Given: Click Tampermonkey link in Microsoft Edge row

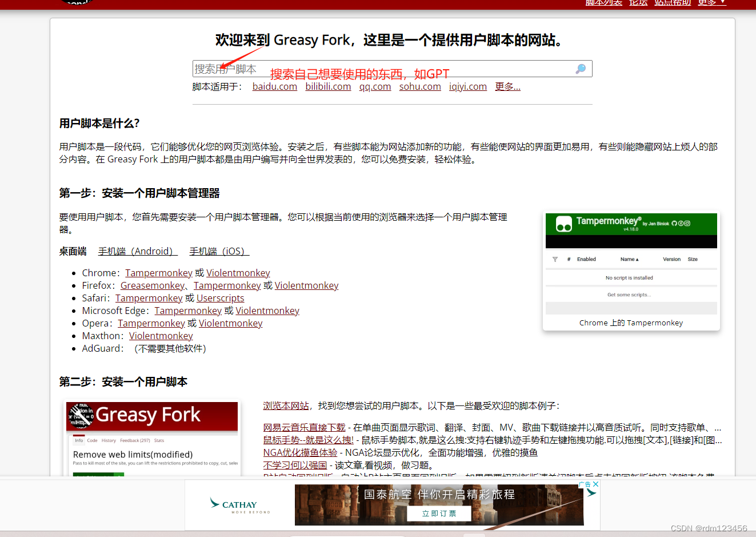Looking at the screenshot, I should [188, 311].
